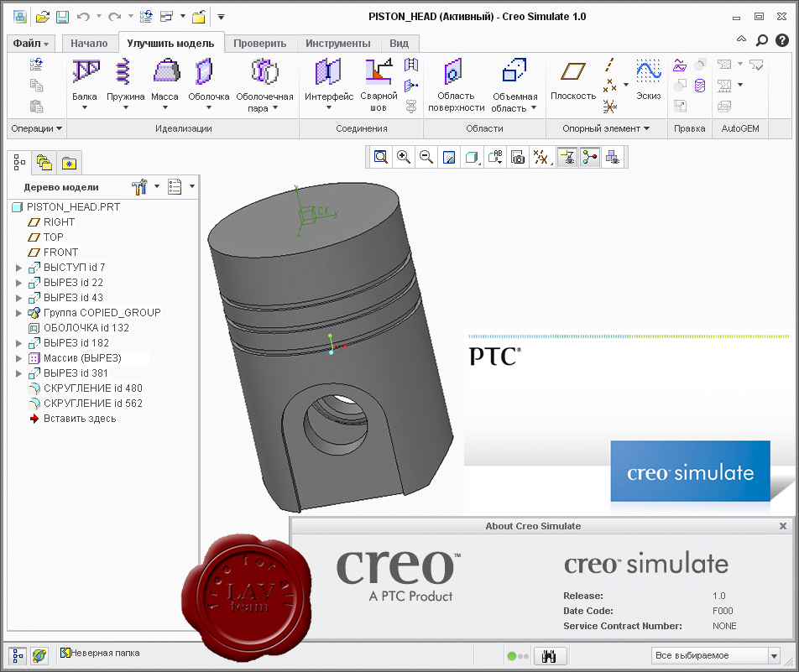The width and height of the screenshot is (799, 672).
Task: Click the Zoom In magnifier icon
Action: click(404, 157)
